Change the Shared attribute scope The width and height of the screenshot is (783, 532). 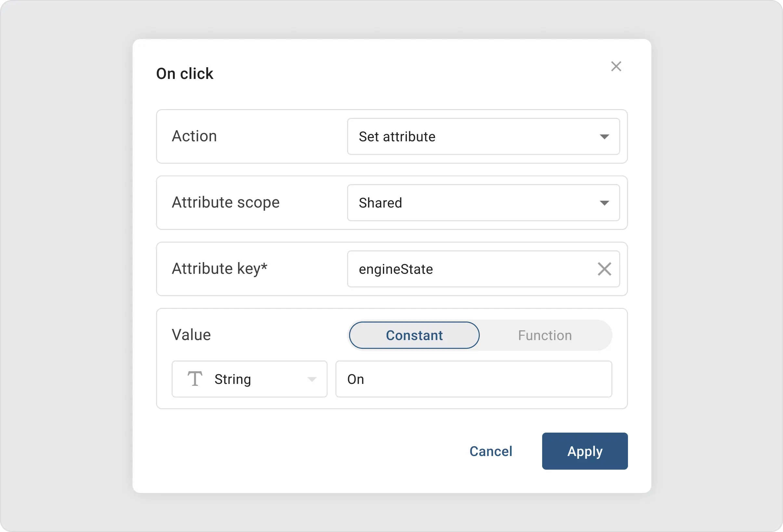[604, 202]
